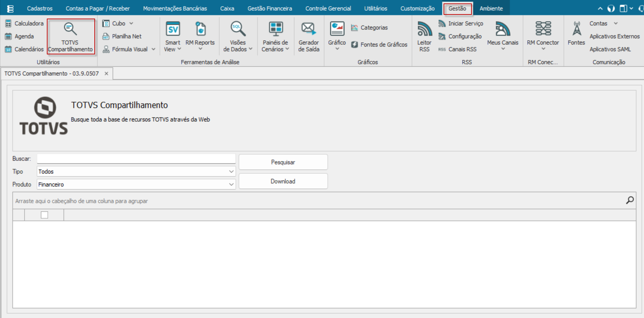Open RSS Configuração
This screenshot has height=318, width=644.
pyautogui.click(x=460, y=36)
